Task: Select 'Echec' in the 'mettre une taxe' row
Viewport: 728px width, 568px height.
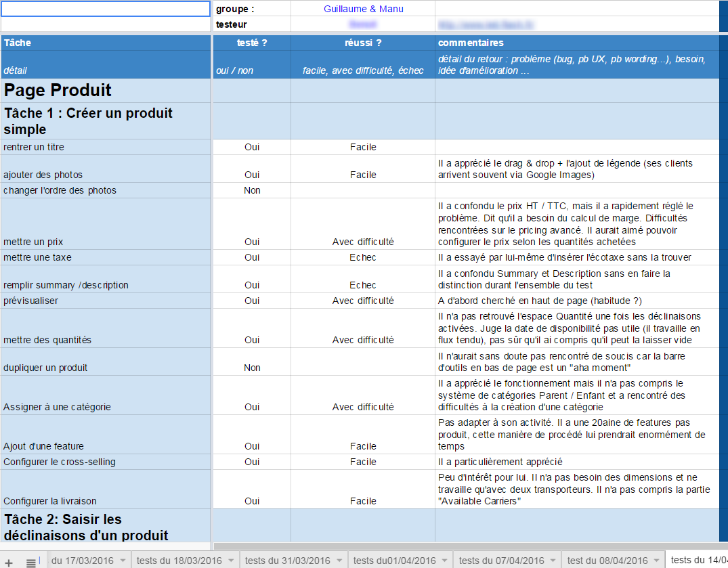Action: pos(363,257)
